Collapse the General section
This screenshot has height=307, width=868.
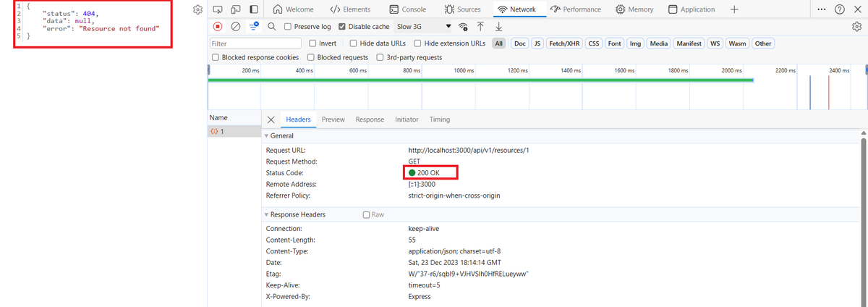point(266,136)
